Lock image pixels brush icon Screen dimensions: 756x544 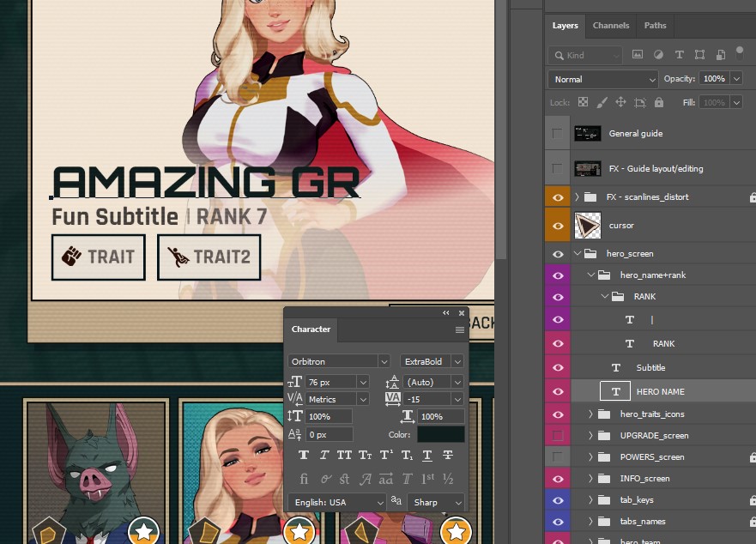tap(602, 102)
